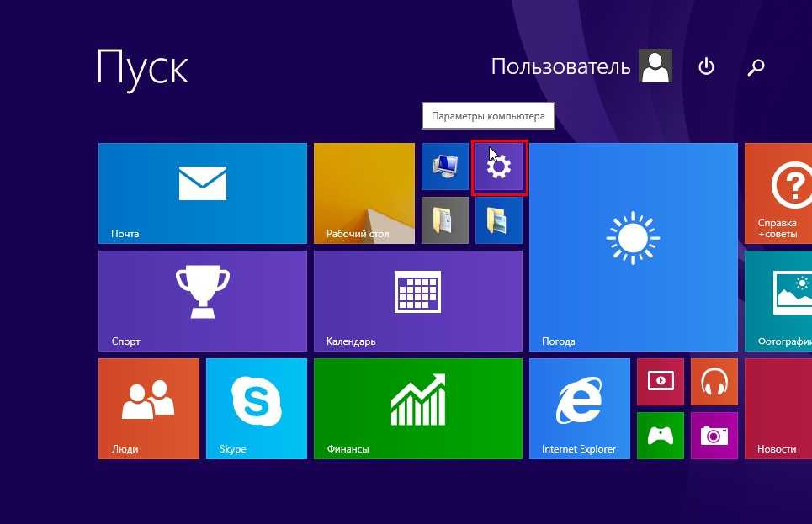Open search with the magnifier icon

coord(756,66)
